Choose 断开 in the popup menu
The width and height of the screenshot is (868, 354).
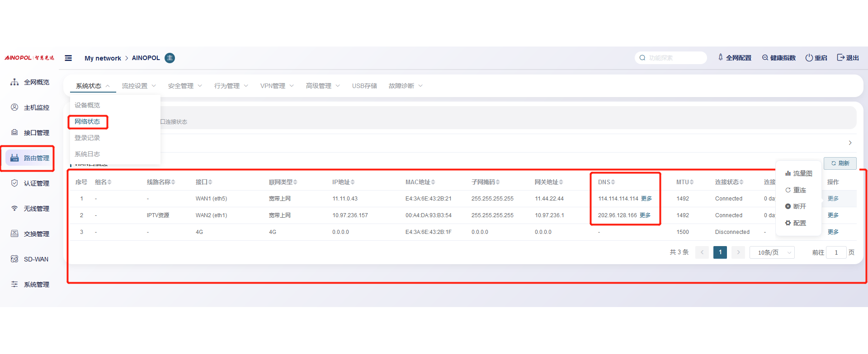point(799,206)
